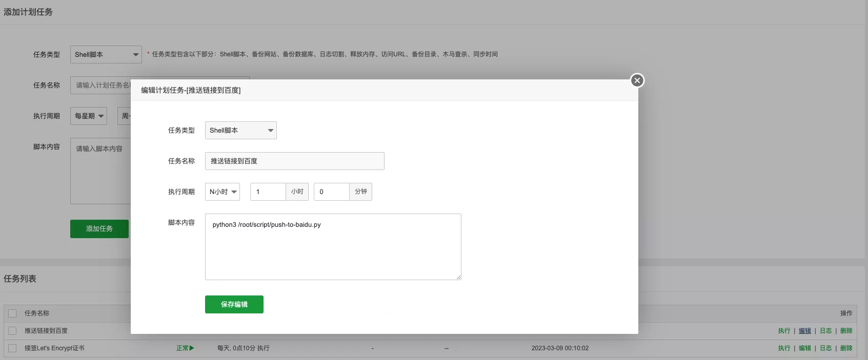Click the 分钟 value input field

pyautogui.click(x=331, y=192)
